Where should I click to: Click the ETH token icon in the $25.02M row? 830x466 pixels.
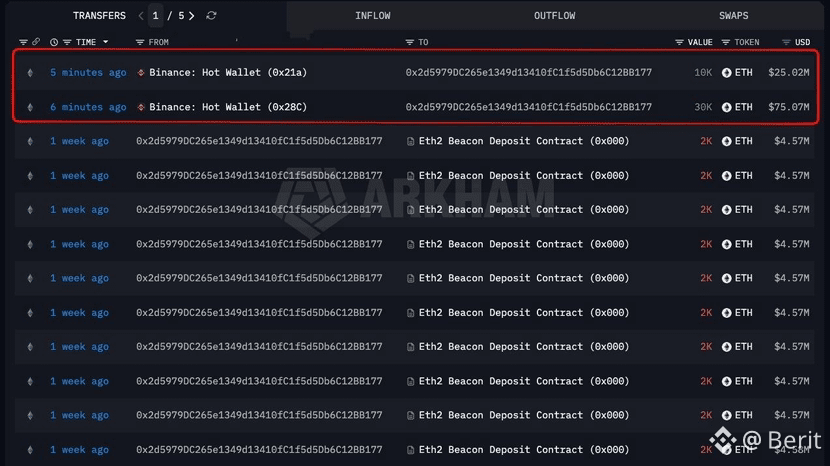tap(727, 73)
